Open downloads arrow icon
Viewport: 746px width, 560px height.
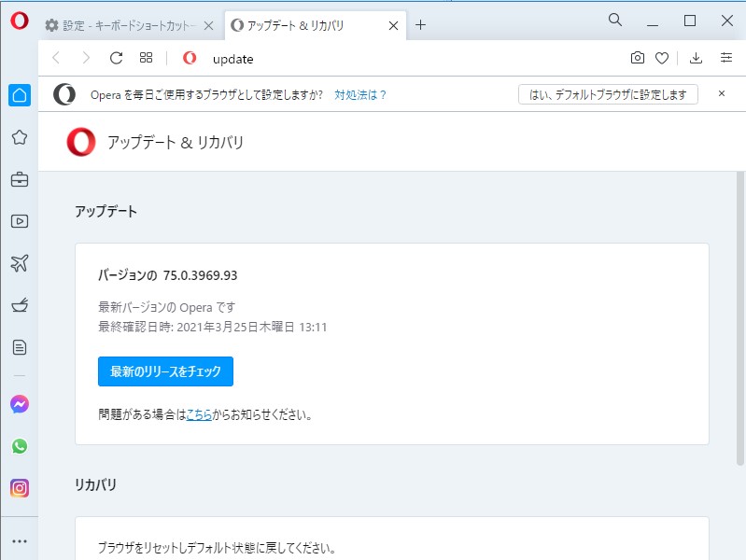pyautogui.click(x=696, y=58)
